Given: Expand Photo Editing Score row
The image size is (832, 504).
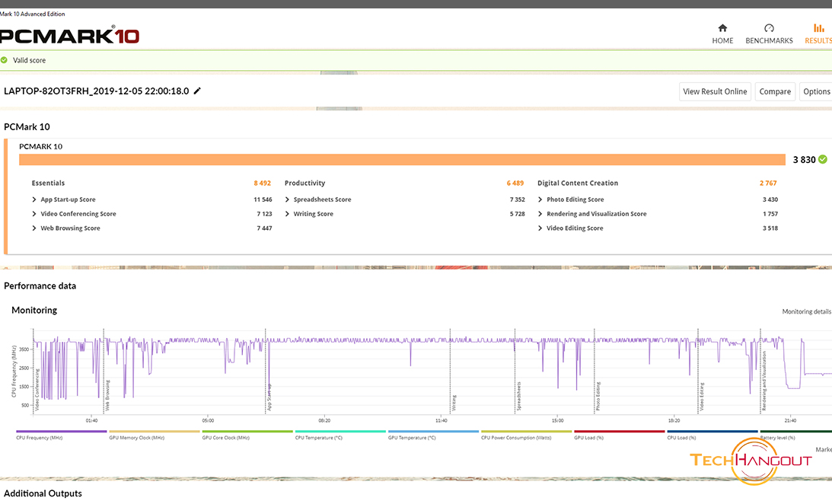Looking at the screenshot, I should tap(540, 199).
